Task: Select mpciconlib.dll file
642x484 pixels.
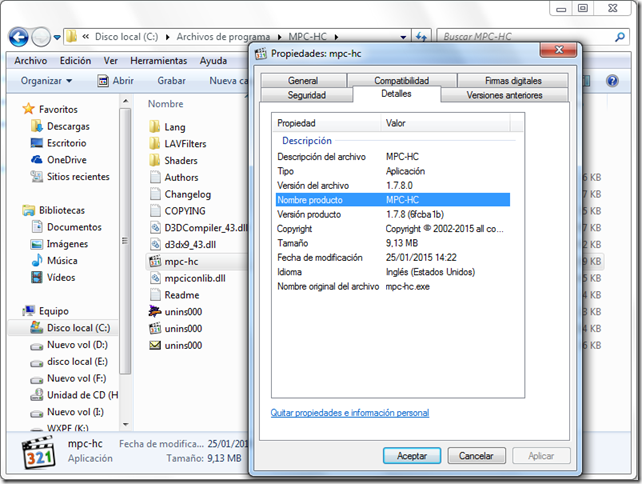Action: pos(187,278)
